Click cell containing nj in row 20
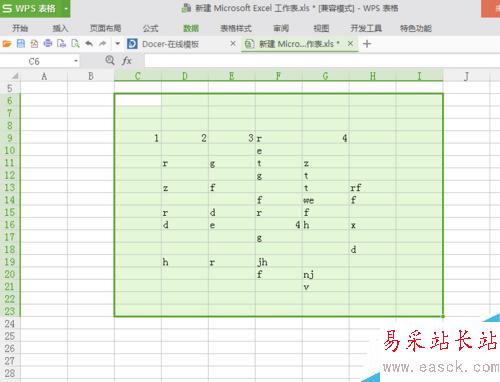The width and height of the screenshot is (500, 382). click(326, 274)
